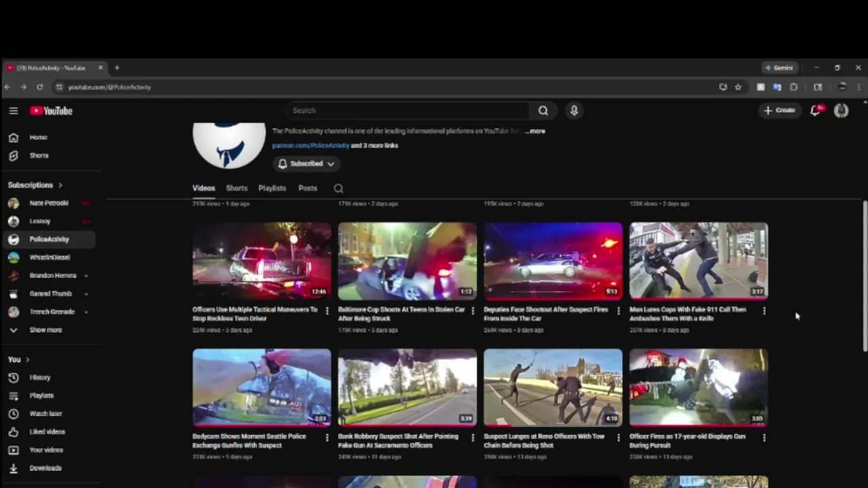
Task: Start voice search with microphone icon
Action: (574, 110)
